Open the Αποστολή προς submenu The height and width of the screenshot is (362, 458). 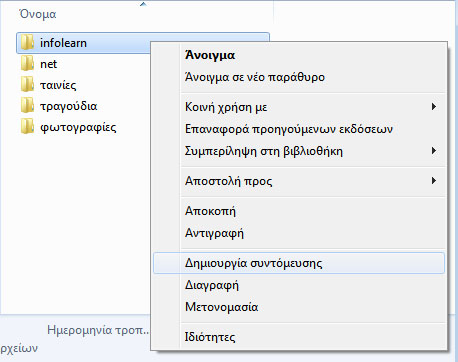click(x=299, y=181)
